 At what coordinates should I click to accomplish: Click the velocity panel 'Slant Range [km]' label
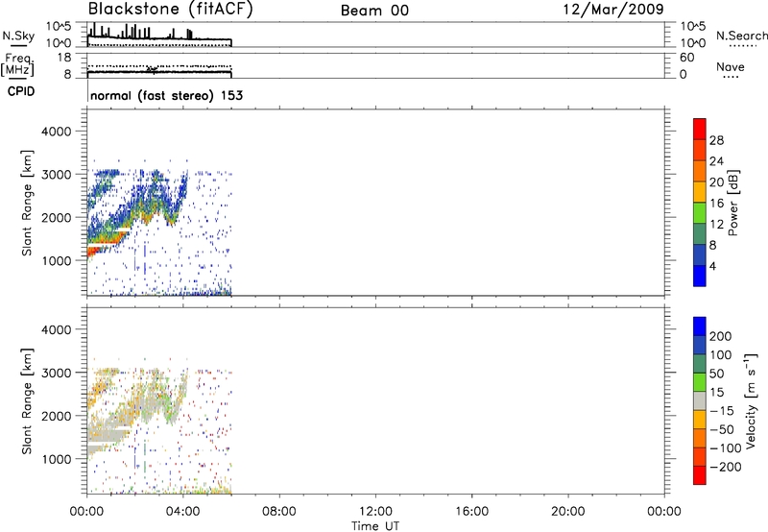(27, 401)
